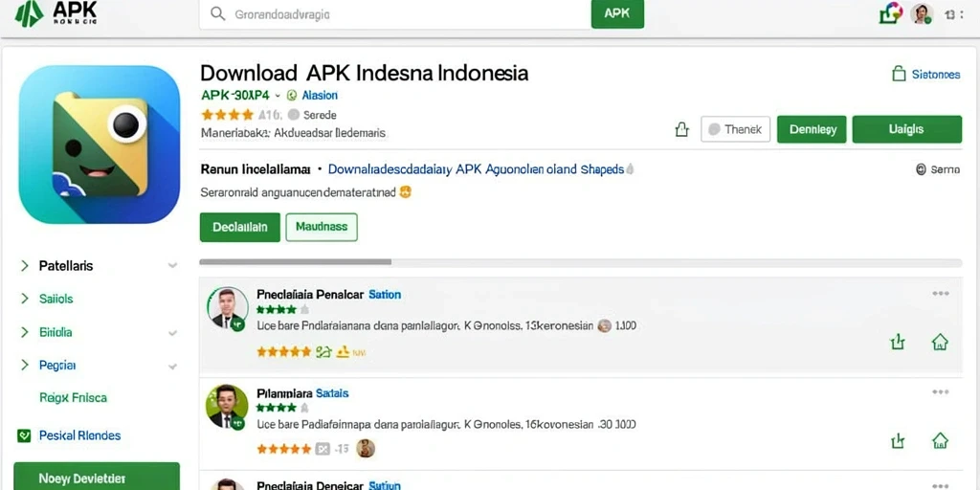This screenshot has height=490, width=980.
Task: Click the share icon beside the Thenek button
Action: pos(681,129)
